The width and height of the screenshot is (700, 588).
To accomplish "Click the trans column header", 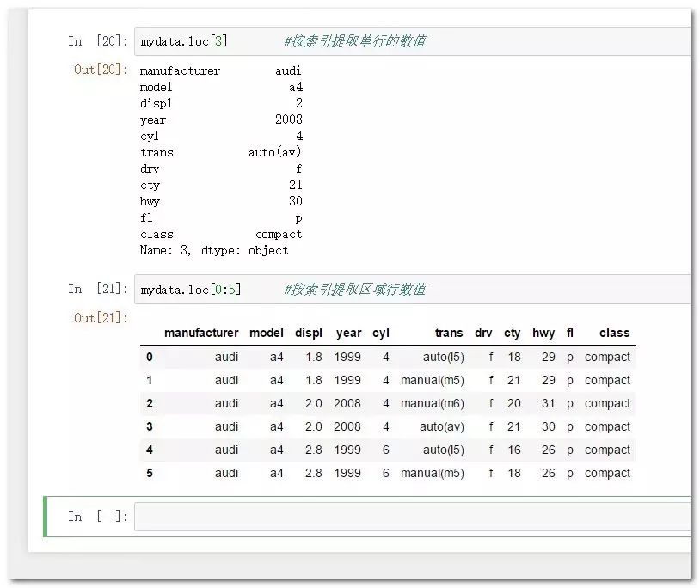I will pos(449,333).
